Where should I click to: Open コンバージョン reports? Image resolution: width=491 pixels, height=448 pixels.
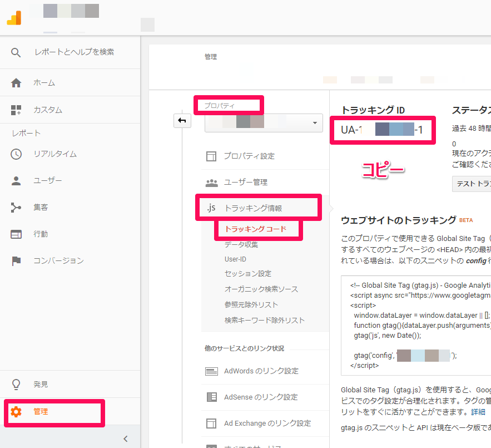58,261
